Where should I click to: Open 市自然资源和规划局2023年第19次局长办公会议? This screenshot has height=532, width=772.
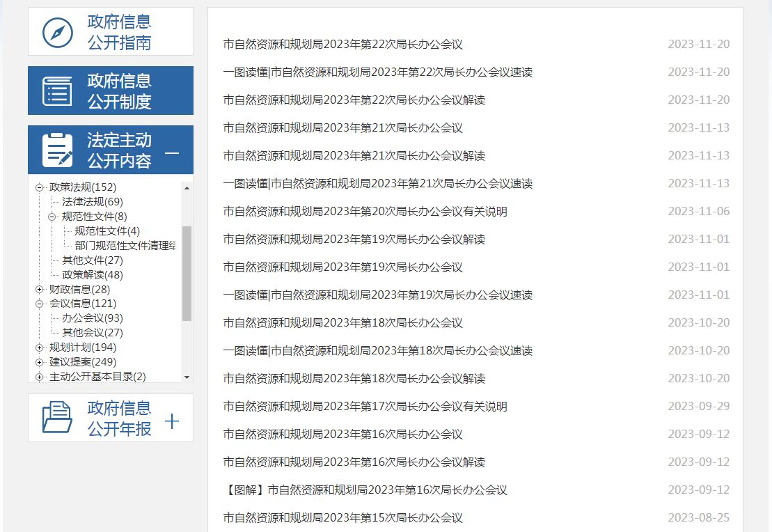tap(342, 267)
